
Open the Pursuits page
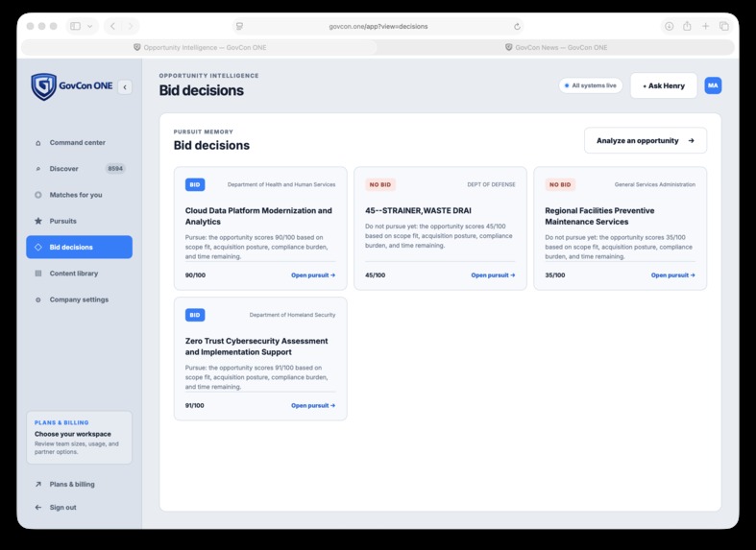point(79,221)
